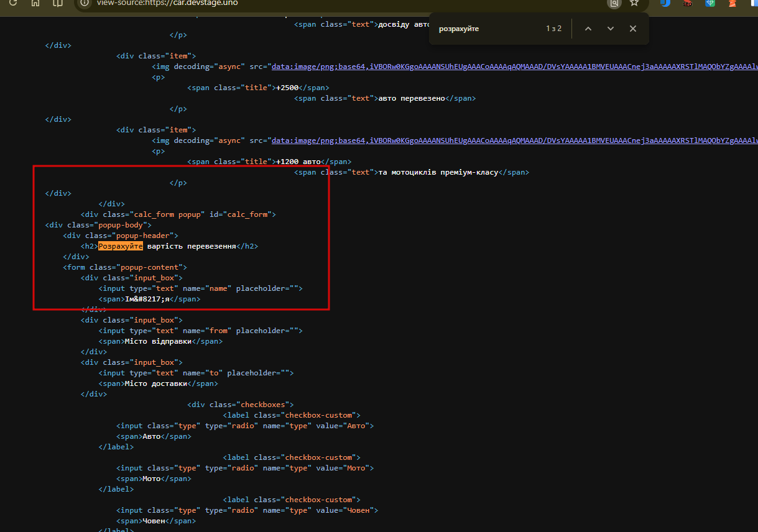Click the text "вартість перевезення" in the h2

click(192, 246)
